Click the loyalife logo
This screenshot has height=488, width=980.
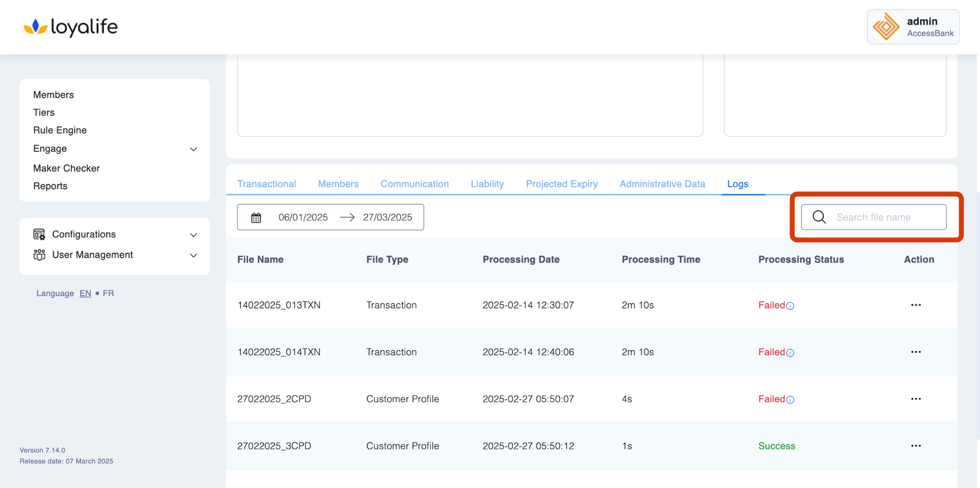pyautogui.click(x=71, y=27)
